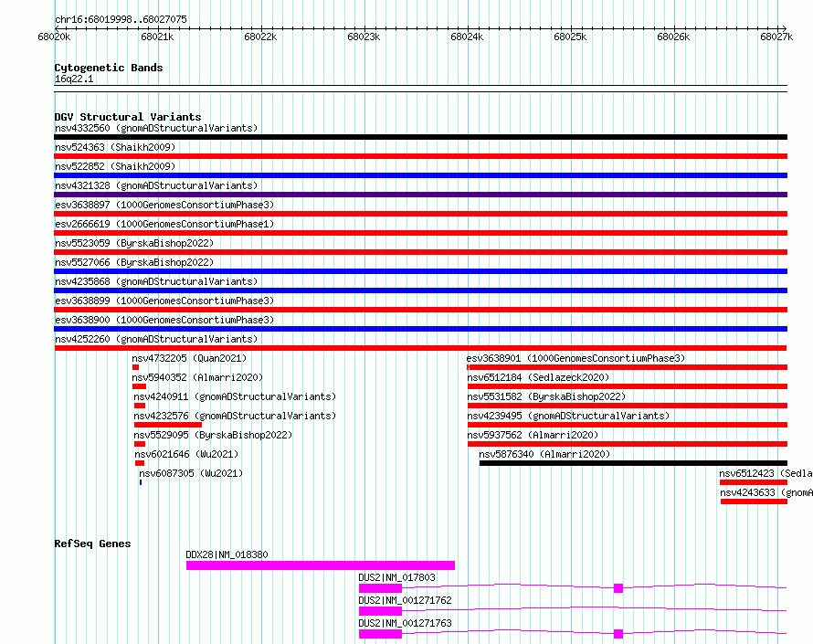Click the red bar under esv3638897
This screenshot has height=644, width=813.
click(420, 214)
